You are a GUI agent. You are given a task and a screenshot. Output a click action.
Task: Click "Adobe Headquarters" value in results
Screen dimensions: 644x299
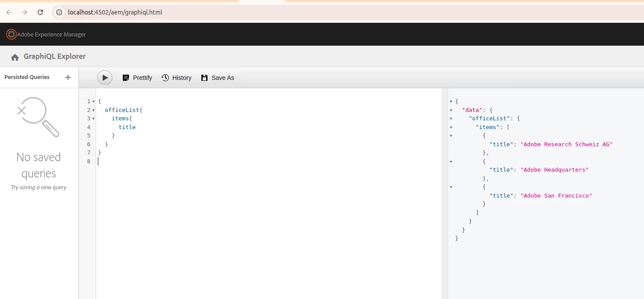[x=555, y=170]
